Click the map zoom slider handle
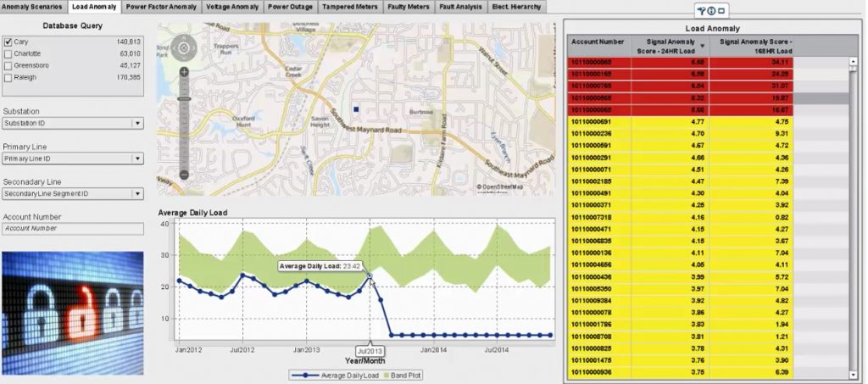This screenshot has height=384, width=868. pos(184,100)
